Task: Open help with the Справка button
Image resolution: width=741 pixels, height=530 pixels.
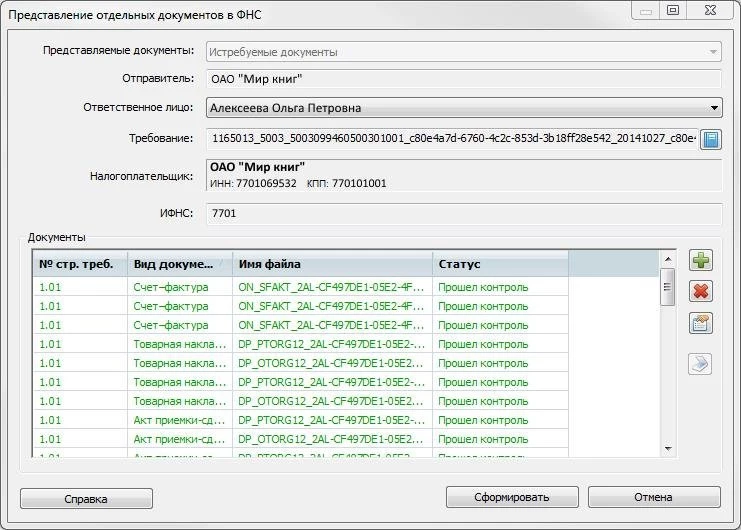Action: pos(86,498)
